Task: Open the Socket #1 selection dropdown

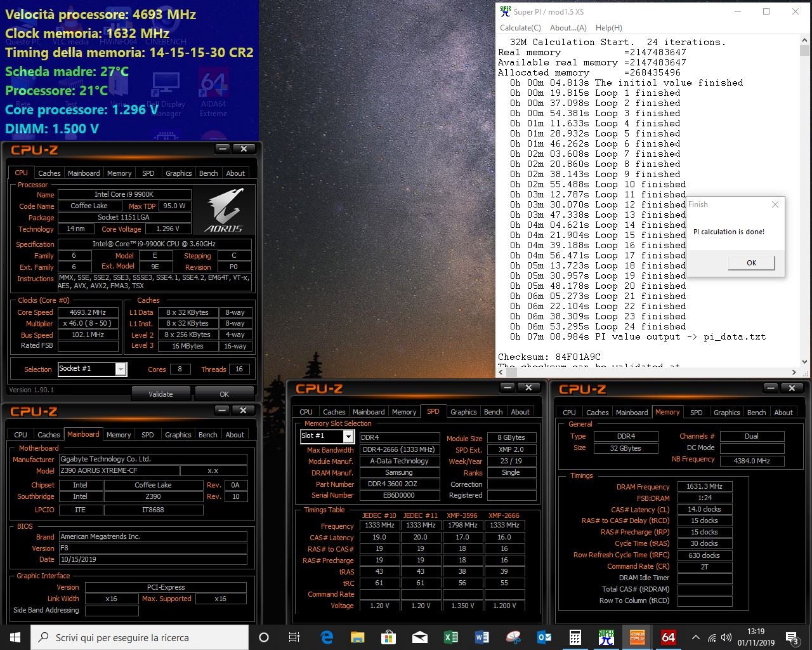Action: [x=121, y=369]
